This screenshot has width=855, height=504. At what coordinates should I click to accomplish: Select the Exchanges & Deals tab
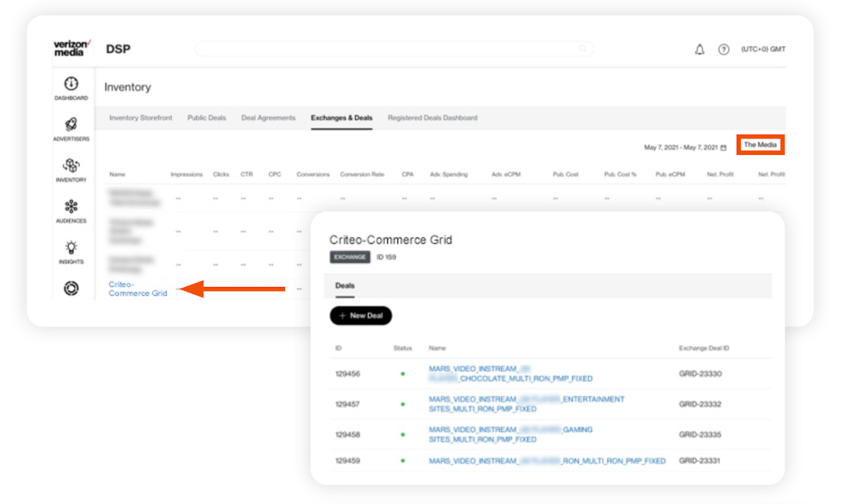click(x=341, y=117)
